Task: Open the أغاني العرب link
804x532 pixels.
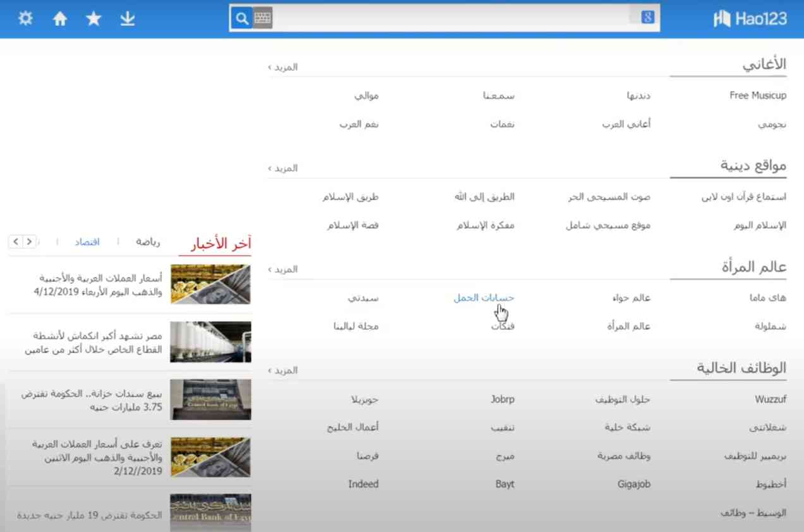Action: (x=626, y=124)
